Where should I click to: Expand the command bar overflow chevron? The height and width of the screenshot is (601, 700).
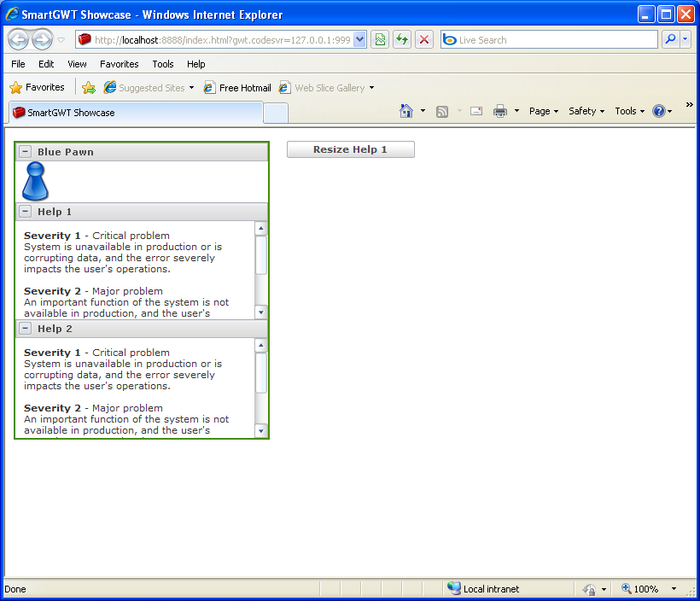[x=689, y=104]
